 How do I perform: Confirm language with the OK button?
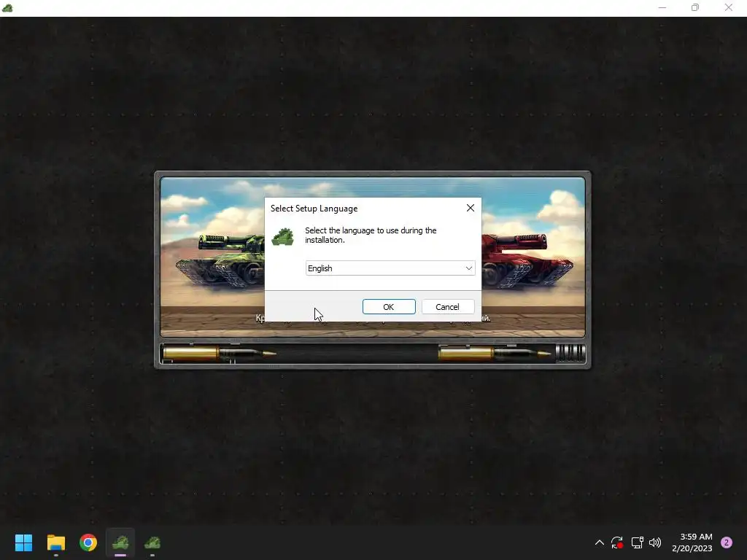389,307
